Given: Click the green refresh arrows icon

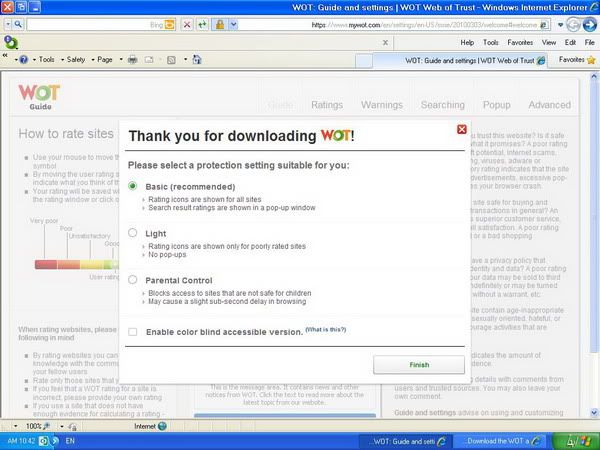Looking at the screenshot, I should [x=202, y=25].
